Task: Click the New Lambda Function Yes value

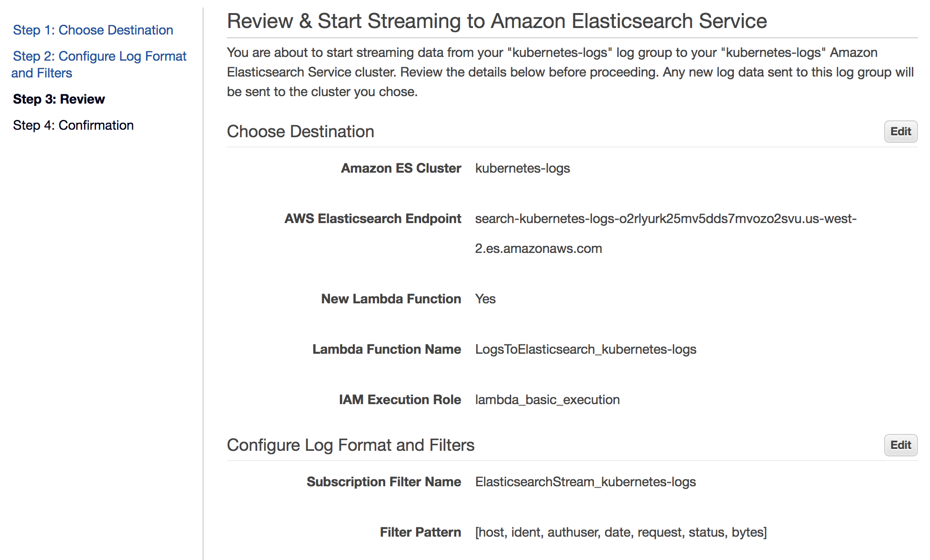Action: (x=485, y=299)
